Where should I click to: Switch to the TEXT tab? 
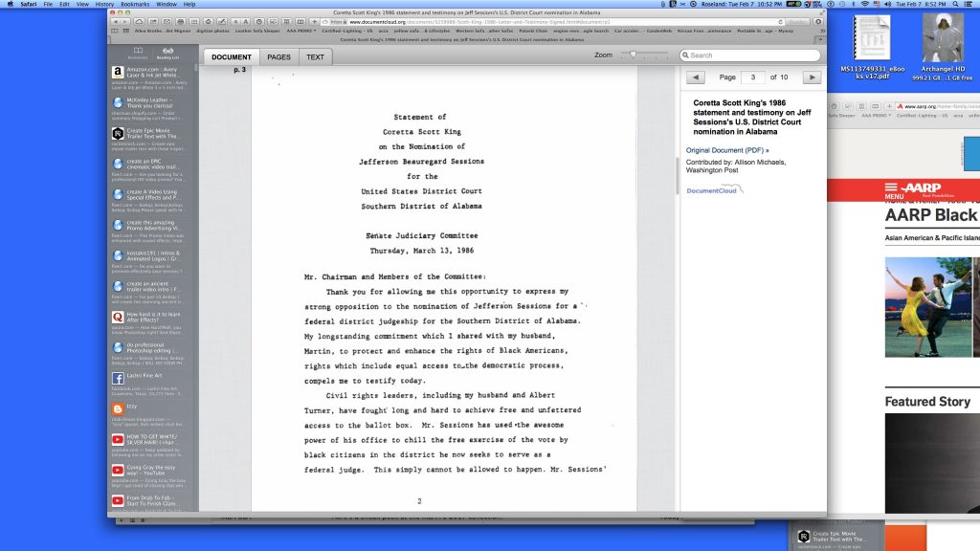(315, 57)
